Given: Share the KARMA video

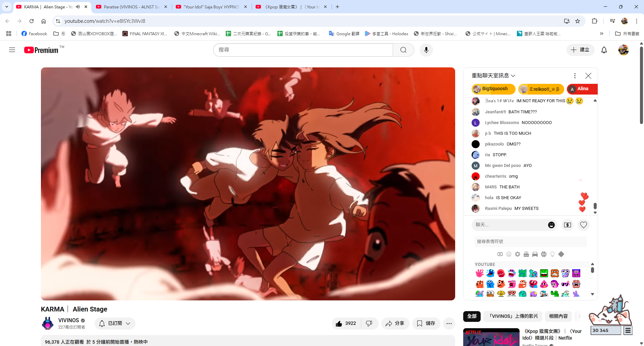Looking at the screenshot, I should tap(395, 324).
